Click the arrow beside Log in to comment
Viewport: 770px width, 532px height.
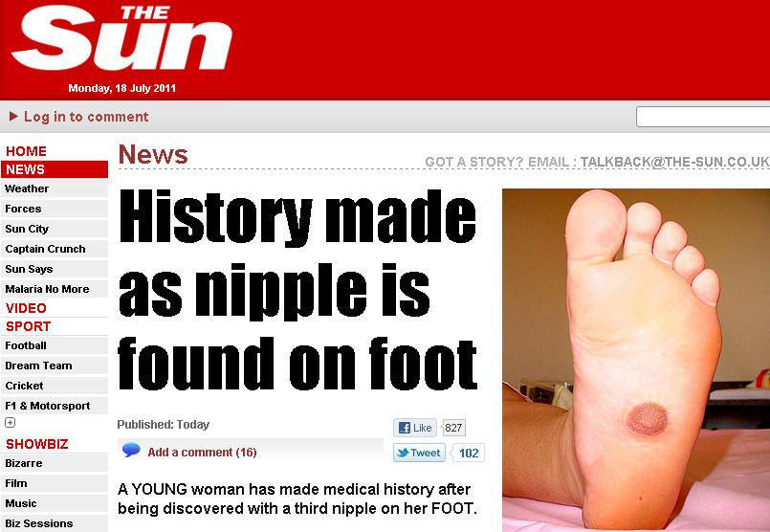(x=13, y=116)
